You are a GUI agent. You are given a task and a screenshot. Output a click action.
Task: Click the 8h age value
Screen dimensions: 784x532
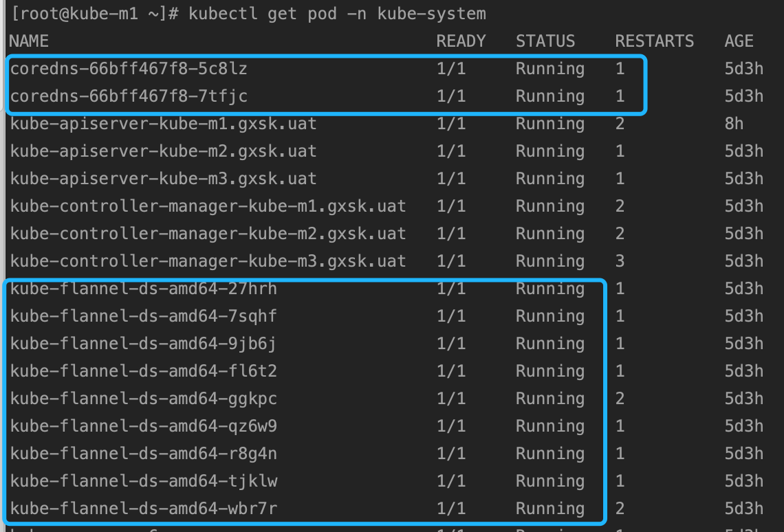point(733,124)
